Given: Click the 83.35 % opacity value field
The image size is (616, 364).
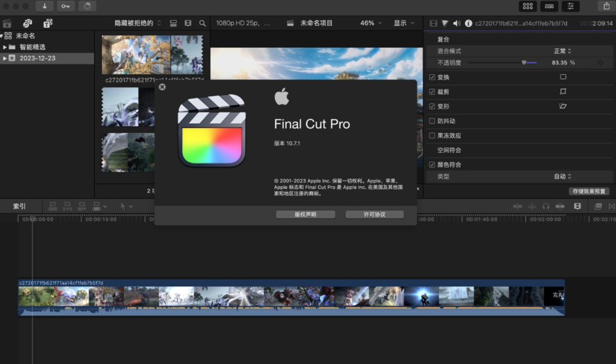Looking at the screenshot, I should click(x=563, y=62).
